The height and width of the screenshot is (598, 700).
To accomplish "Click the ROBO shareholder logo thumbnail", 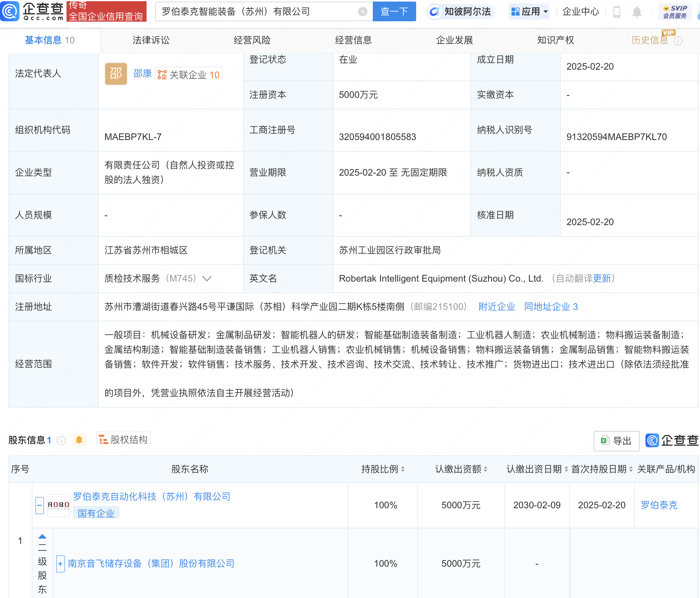I will click(58, 505).
